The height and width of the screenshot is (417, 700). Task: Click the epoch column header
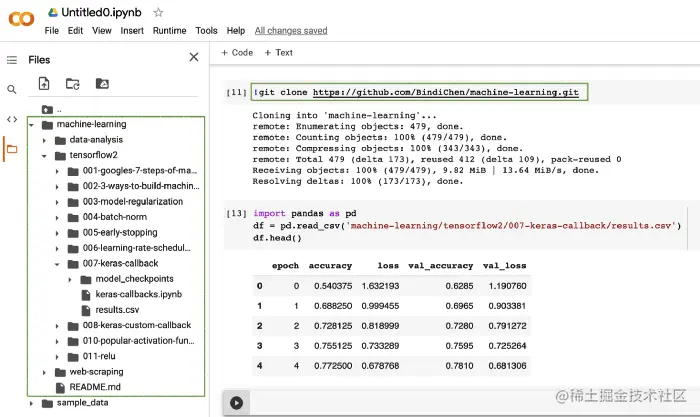[285, 266]
